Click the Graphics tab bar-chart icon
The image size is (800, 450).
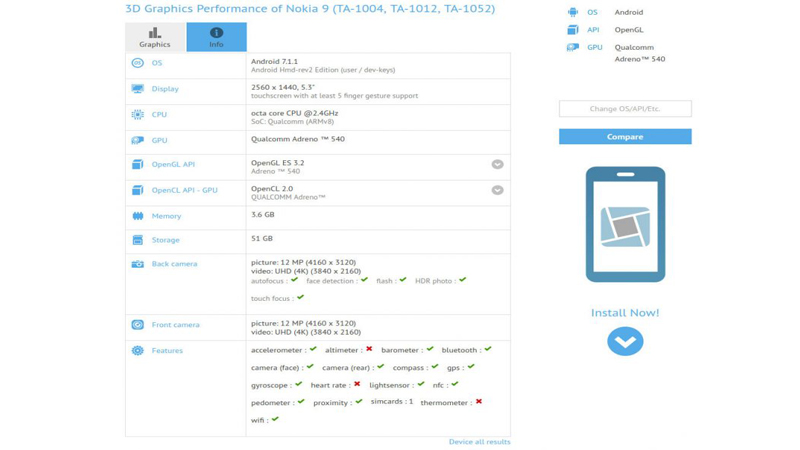click(155, 33)
